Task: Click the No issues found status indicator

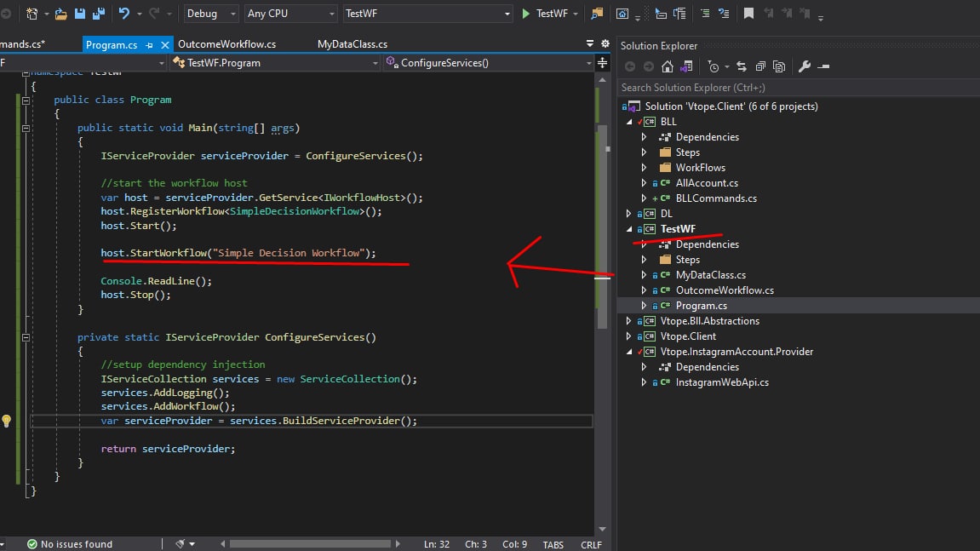Action: click(70, 544)
